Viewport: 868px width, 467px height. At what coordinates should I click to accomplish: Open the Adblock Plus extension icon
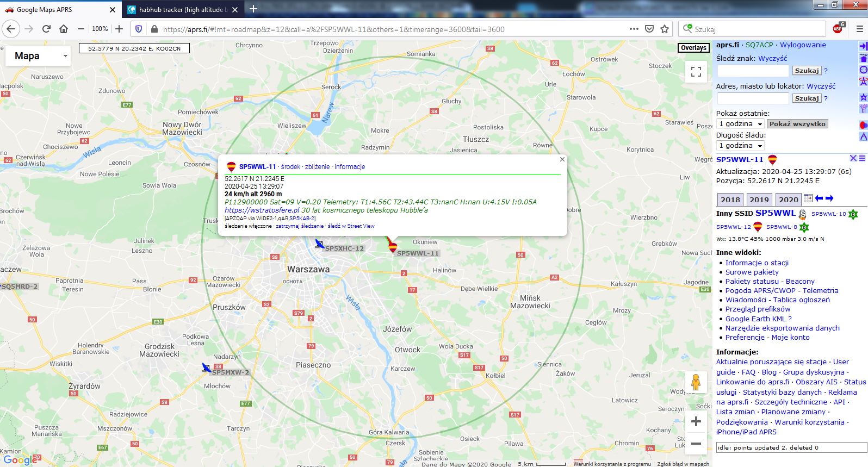coord(838,29)
